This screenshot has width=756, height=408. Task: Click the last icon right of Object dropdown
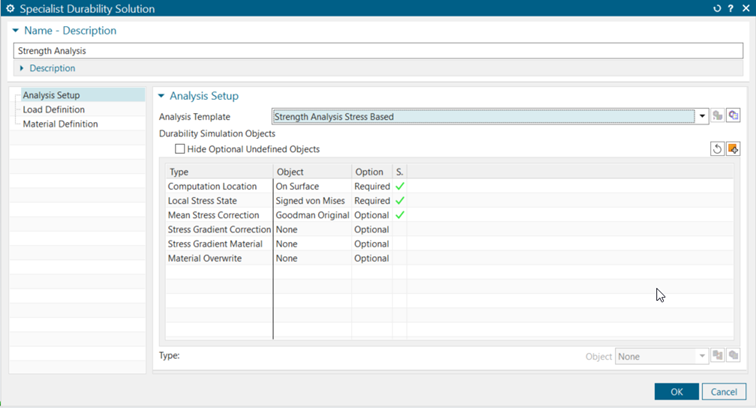tap(733, 356)
